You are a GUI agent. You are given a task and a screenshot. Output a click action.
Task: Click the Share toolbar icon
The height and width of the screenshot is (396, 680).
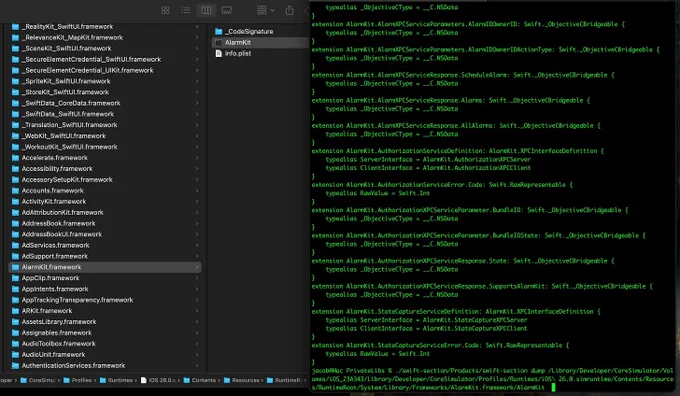click(289, 10)
